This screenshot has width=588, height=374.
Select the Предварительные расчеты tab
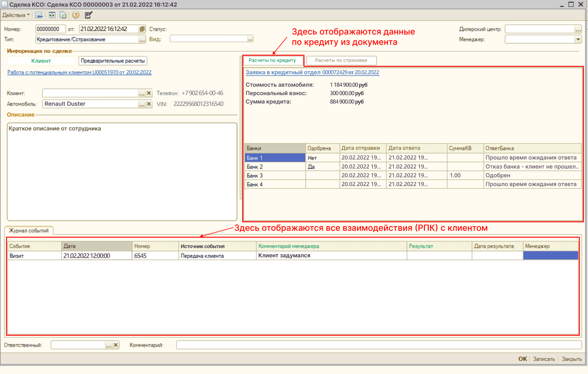click(x=113, y=61)
